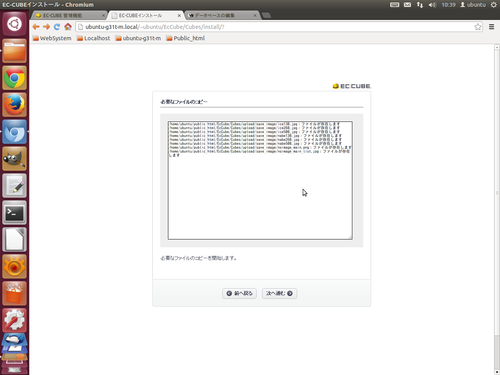
Task: Open Google Chrome from the launcher
Action: (14, 78)
